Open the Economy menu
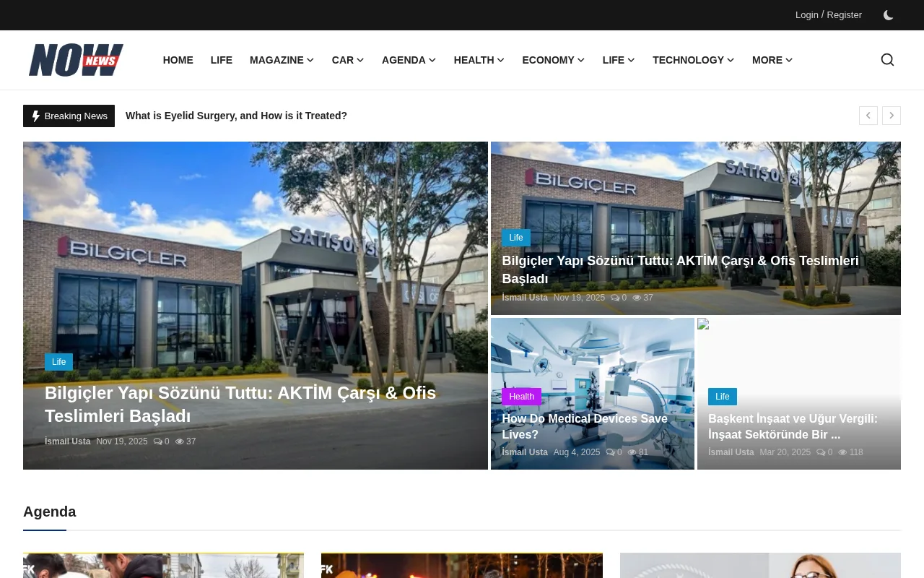Image resolution: width=924 pixels, height=578 pixels. pos(553,60)
